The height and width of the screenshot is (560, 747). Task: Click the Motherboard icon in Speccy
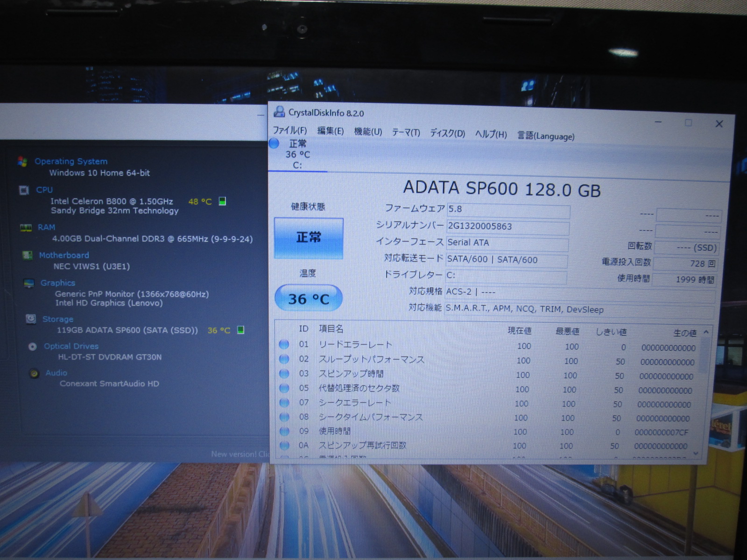point(28,255)
